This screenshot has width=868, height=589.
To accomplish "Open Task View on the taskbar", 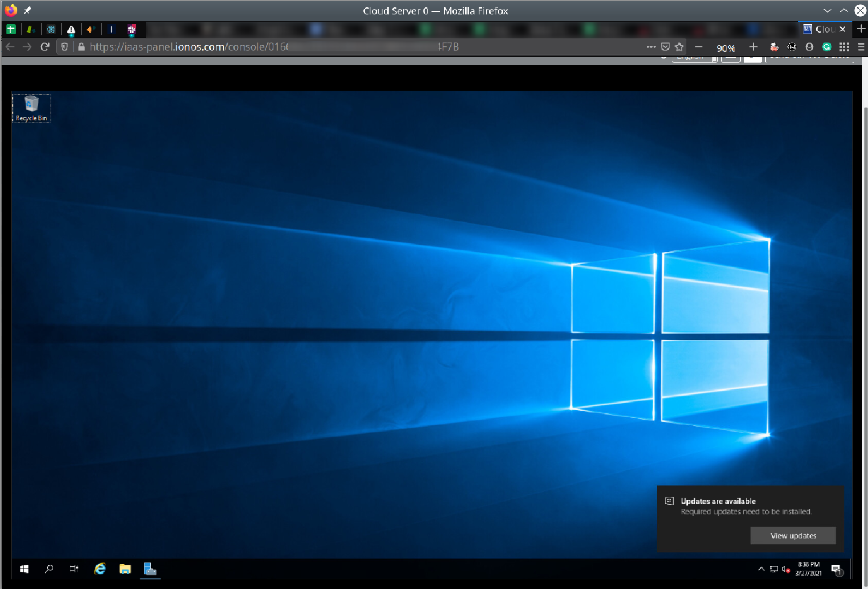I will (x=74, y=569).
